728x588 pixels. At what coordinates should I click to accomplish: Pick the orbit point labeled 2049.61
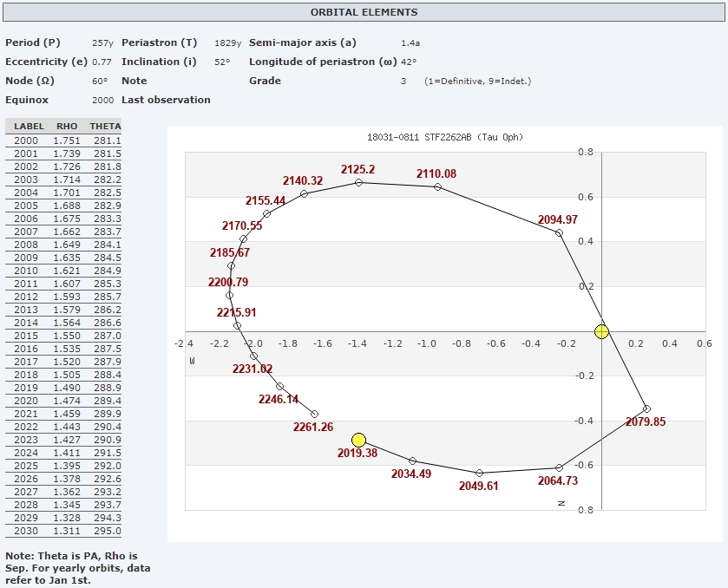click(x=479, y=473)
